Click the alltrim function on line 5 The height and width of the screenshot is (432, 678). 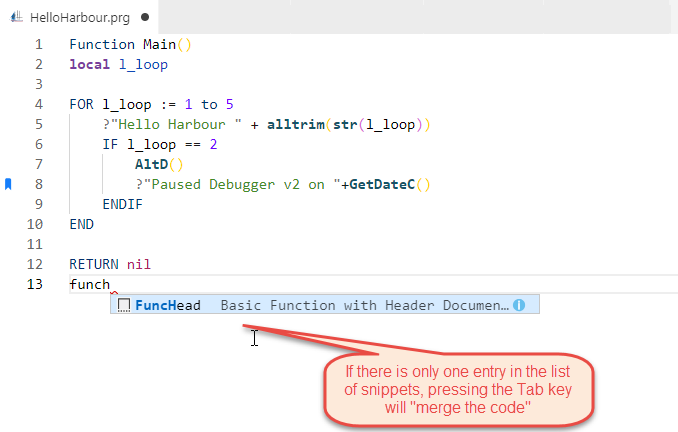click(x=295, y=124)
